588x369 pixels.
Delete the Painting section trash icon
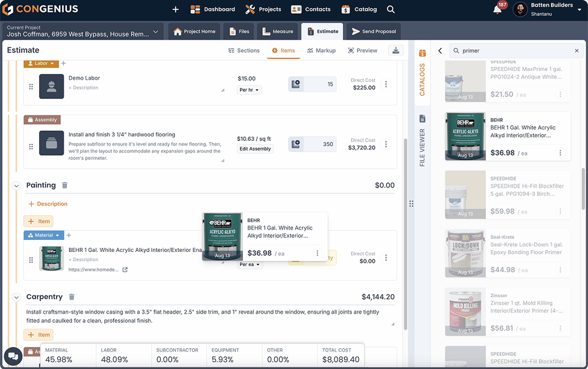64,185
